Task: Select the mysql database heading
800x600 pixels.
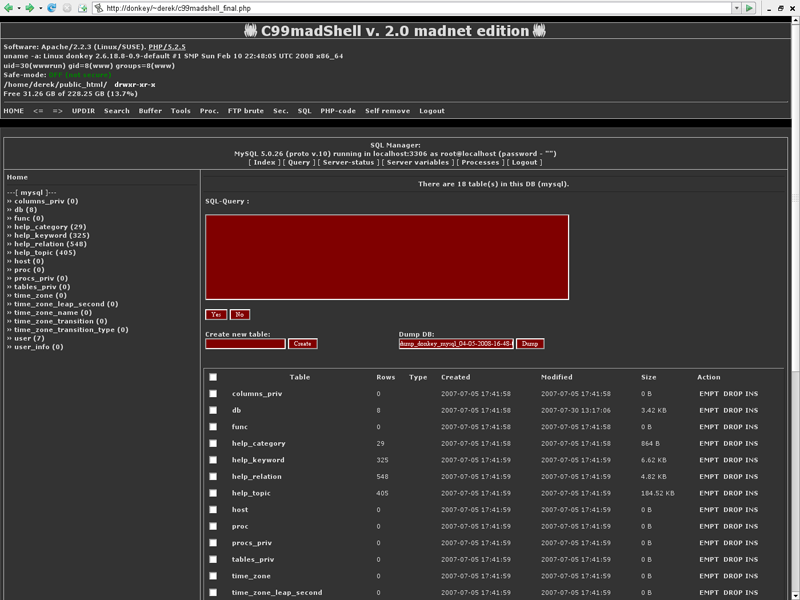Action: (x=32, y=192)
